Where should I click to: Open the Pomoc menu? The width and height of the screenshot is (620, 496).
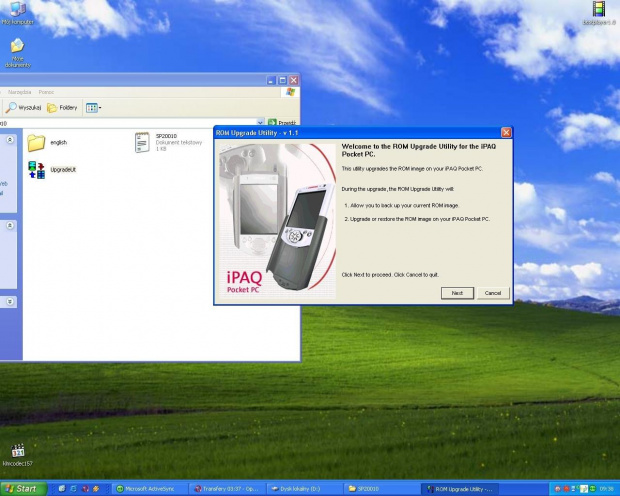tap(46, 92)
